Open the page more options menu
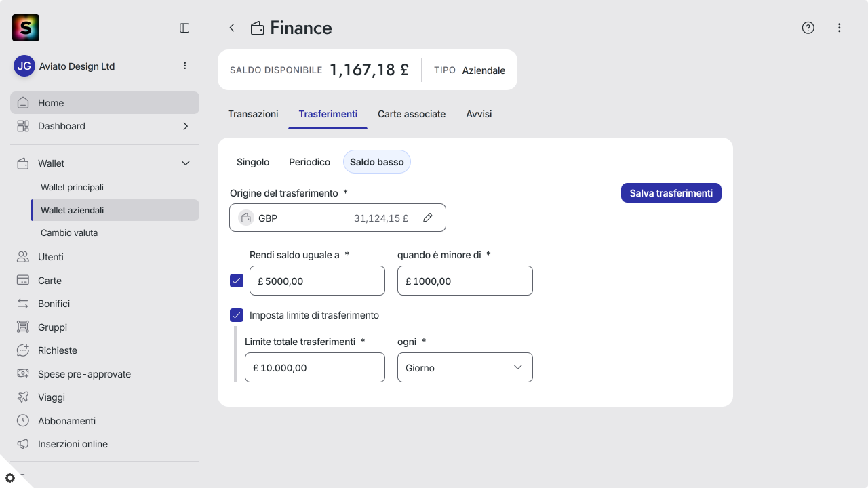Image resolution: width=868 pixels, height=488 pixels. (x=840, y=28)
